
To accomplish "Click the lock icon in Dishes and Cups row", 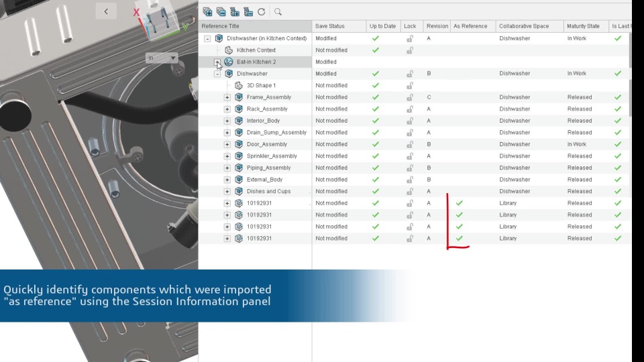I will click(x=410, y=191).
